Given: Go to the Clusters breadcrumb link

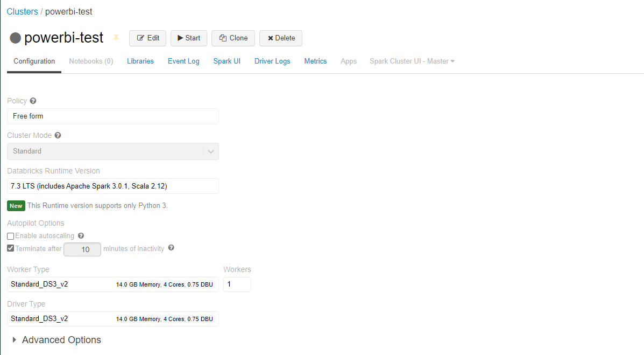Looking at the screenshot, I should (22, 11).
